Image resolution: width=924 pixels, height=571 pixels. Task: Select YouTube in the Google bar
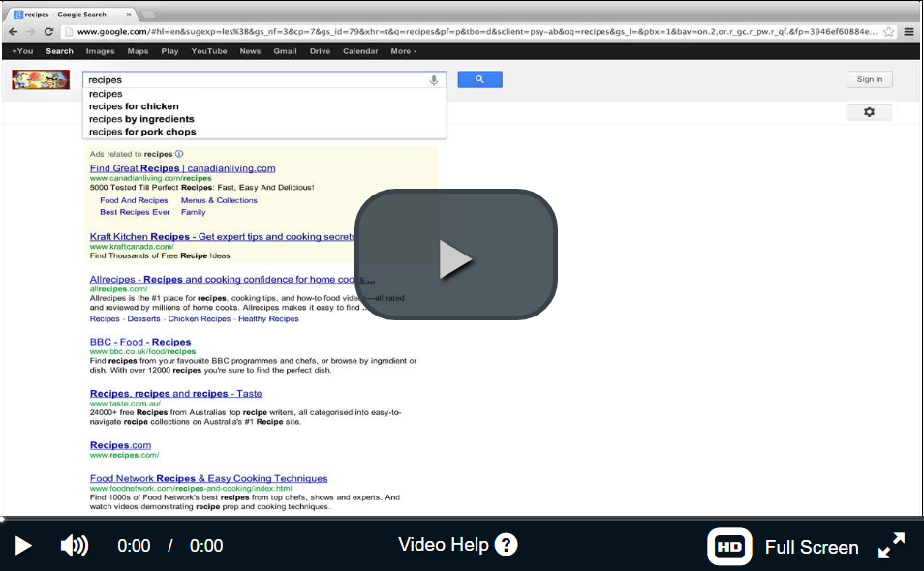(x=209, y=51)
